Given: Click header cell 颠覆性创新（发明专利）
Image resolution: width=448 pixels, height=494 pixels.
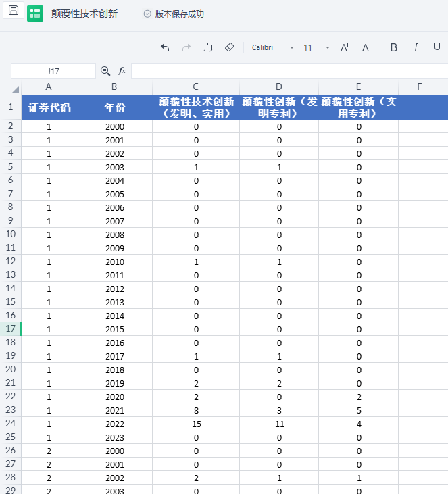Looking at the screenshot, I should click(279, 107).
